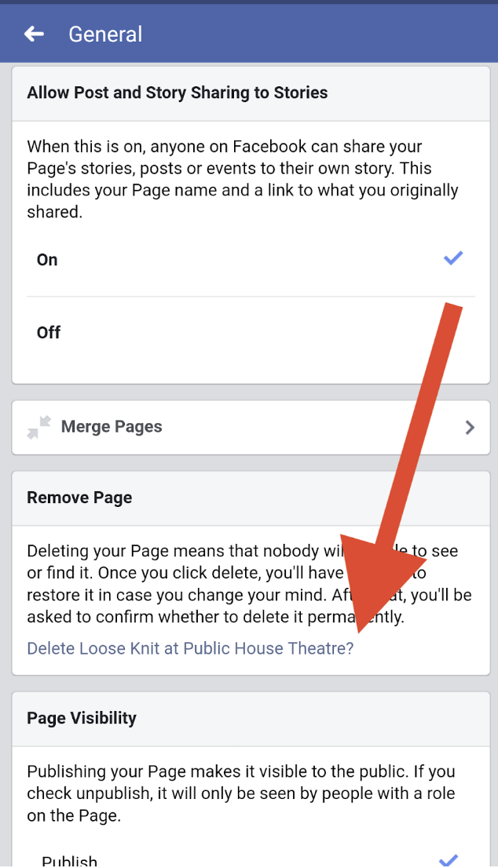The width and height of the screenshot is (498, 868).
Task: Expand Merge Pages via right chevron
Action: point(470,427)
